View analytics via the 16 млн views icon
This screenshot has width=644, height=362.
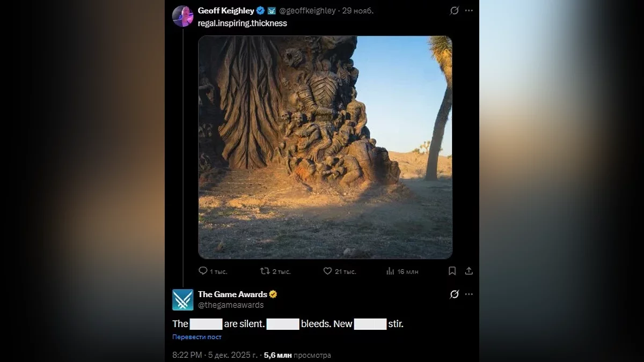(390, 271)
